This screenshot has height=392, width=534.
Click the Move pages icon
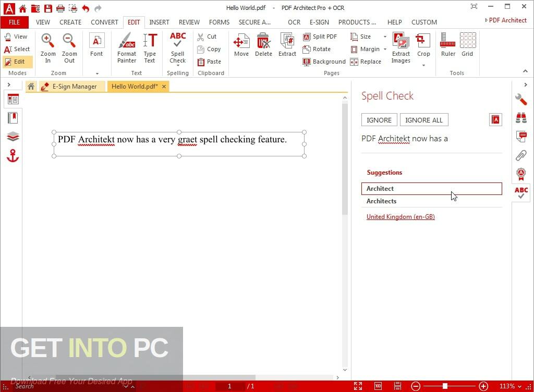click(241, 45)
